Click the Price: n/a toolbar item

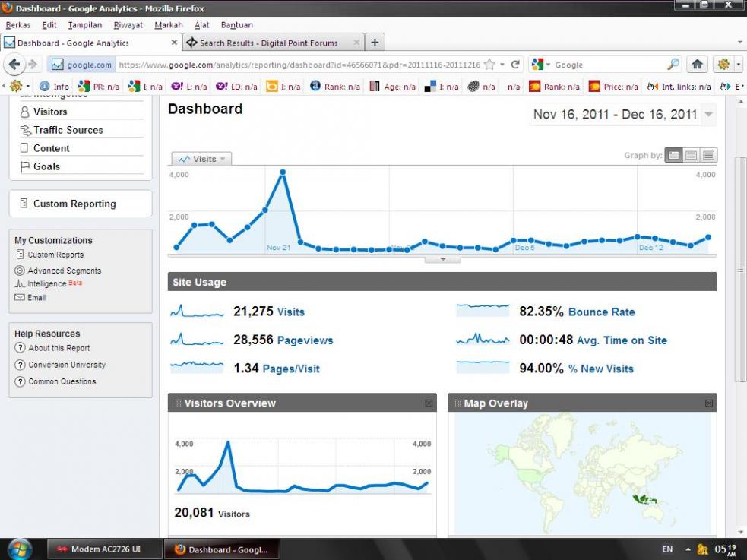(613, 86)
